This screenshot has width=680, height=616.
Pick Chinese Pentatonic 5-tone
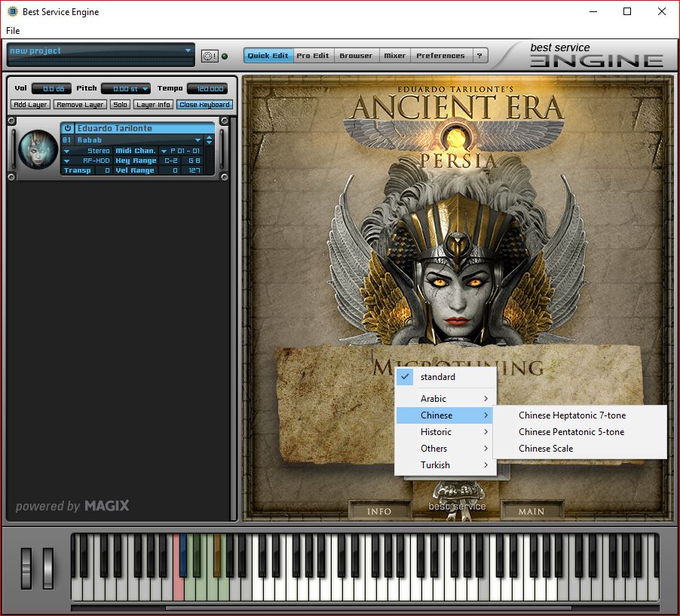(x=580, y=431)
